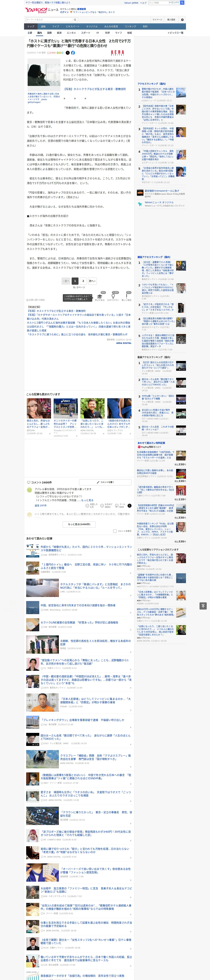The width and height of the screenshot is (210, 980).
Task: Open photo link ホストクラブなどが乱立する東京・歌舞伎町
Action: [x=95, y=89]
